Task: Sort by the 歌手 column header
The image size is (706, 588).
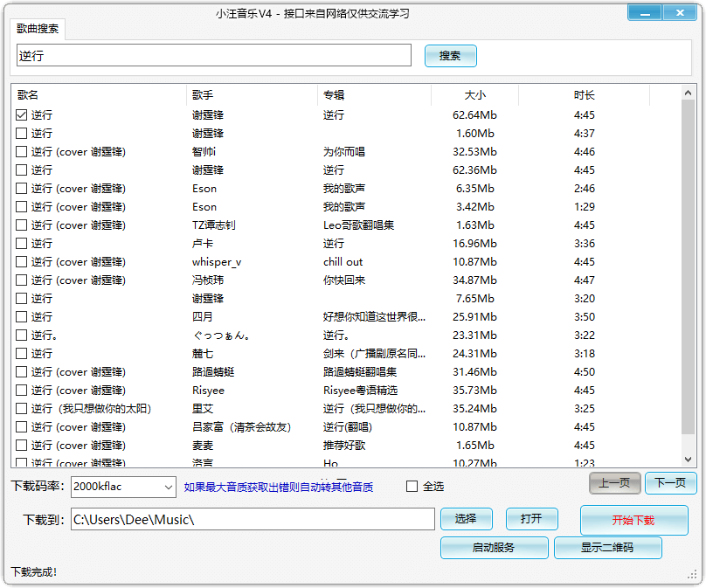Action: (252, 95)
